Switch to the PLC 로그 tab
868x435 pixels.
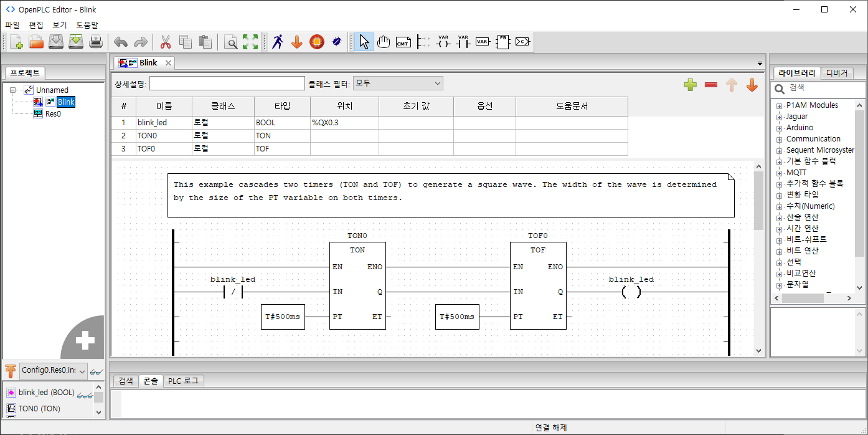click(184, 381)
